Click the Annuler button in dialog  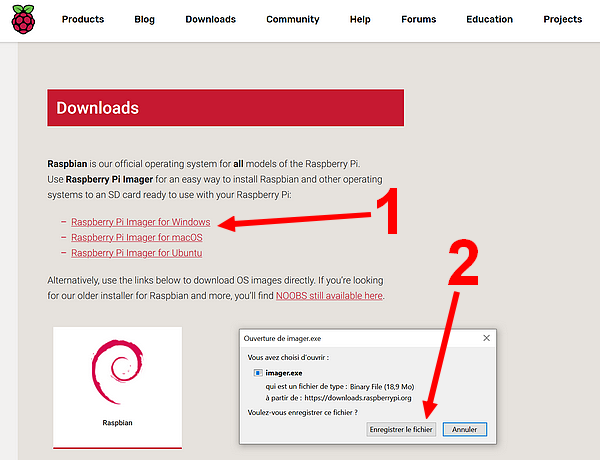pyautogui.click(x=465, y=429)
